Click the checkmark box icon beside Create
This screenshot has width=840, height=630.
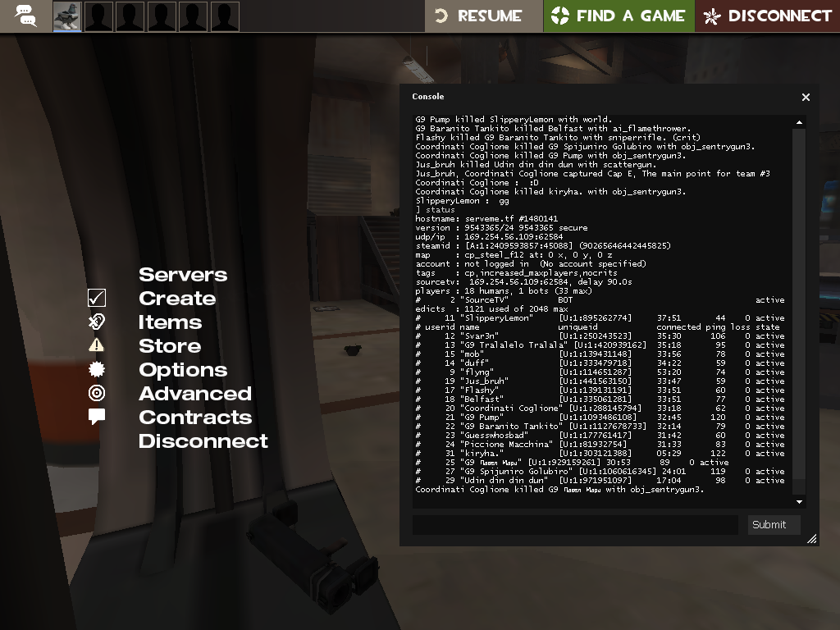97,298
